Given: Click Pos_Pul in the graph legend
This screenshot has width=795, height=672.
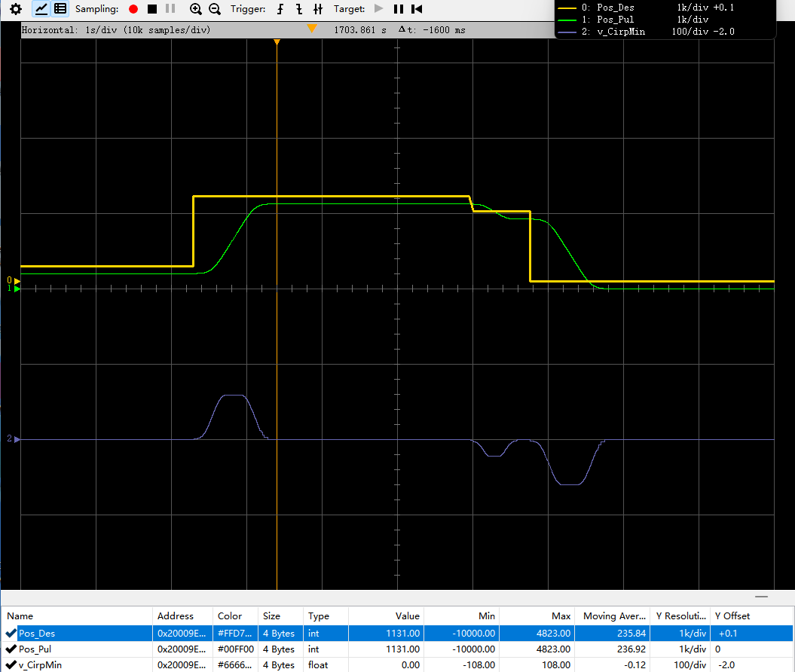Looking at the screenshot, I should click(x=615, y=20).
